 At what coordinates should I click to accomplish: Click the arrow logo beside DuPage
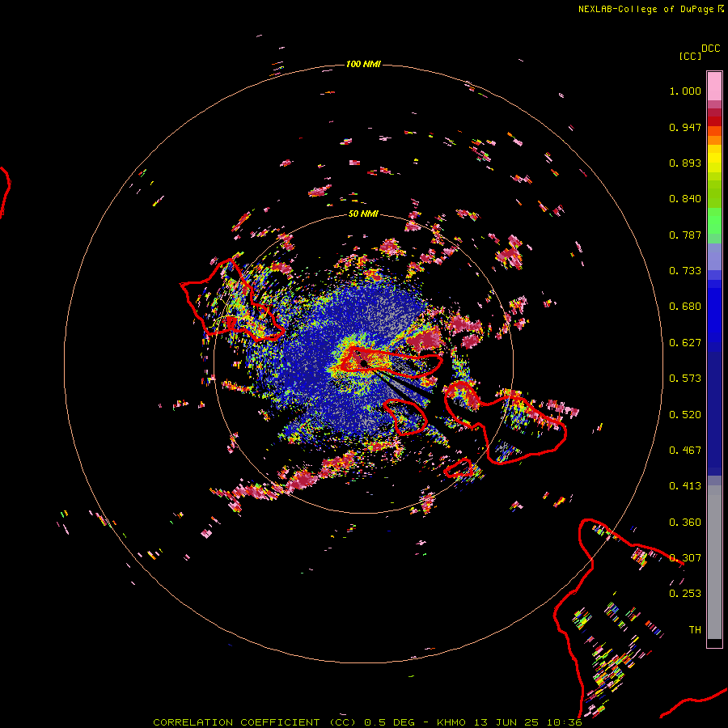coord(721,8)
